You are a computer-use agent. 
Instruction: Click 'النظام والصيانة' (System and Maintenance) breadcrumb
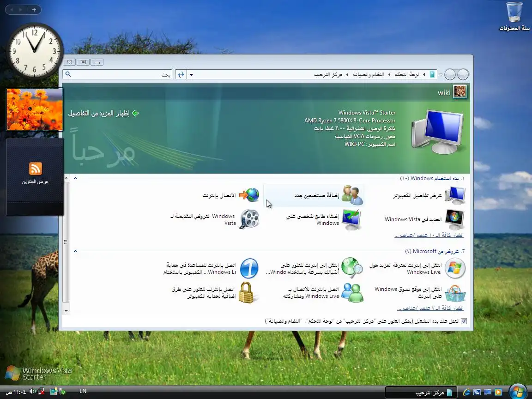coord(369,74)
